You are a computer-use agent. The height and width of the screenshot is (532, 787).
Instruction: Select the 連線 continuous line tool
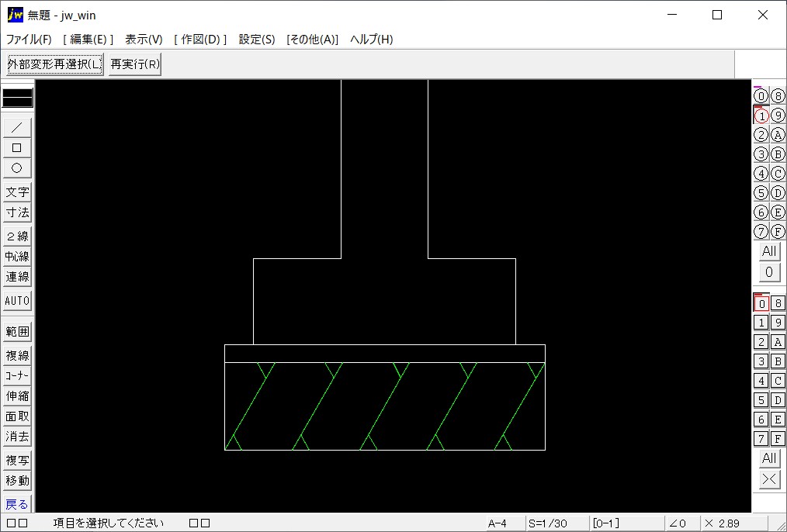(17, 277)
